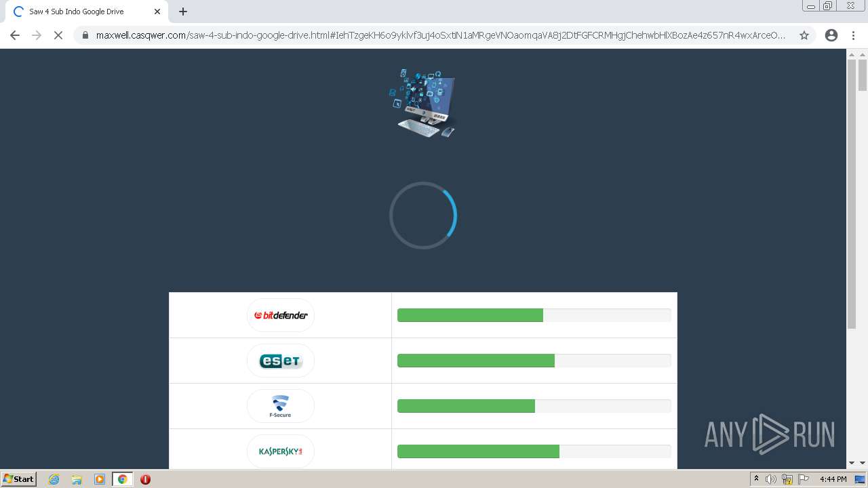This screenshot has height=488, width=868.
Task: Close the Saw 4 Sub Indo tab
Action: point(157,12)
